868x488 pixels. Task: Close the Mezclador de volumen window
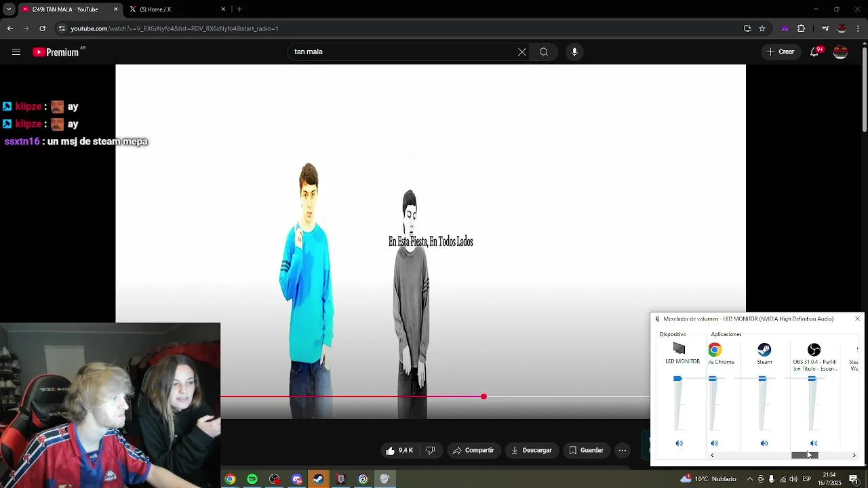857,319
